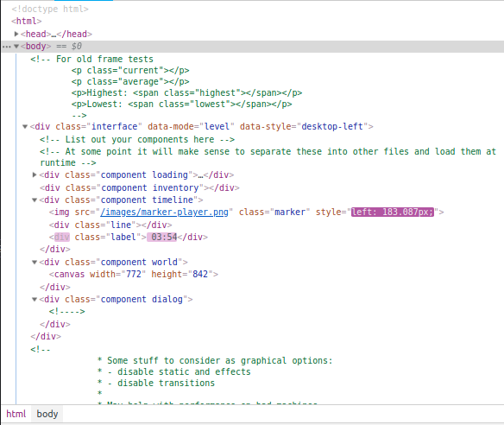Viewport: 504px width, 425px height.
Task: Click the 'disable static and effects' line
Action: [x=173, y=371]
